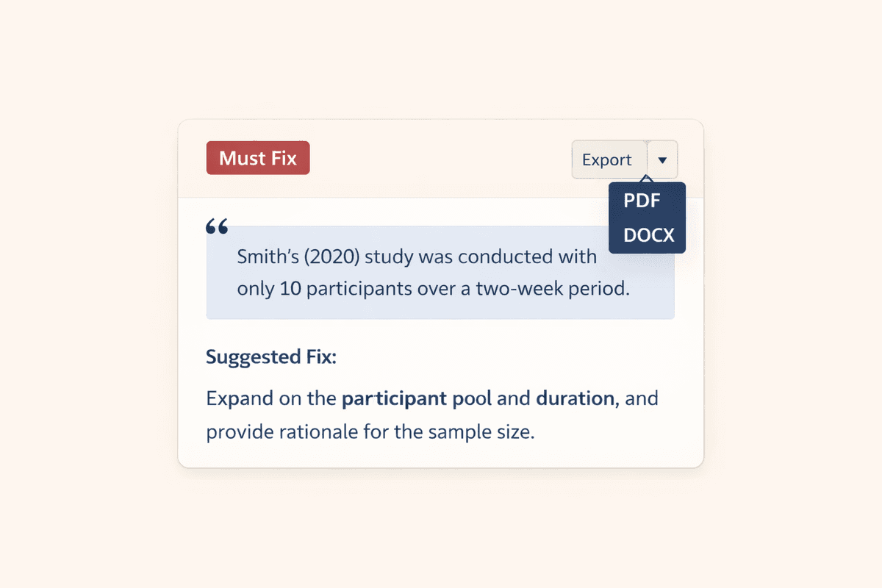Click the Export button
This screenshot has height=588, width=882.
coord(608,159)
